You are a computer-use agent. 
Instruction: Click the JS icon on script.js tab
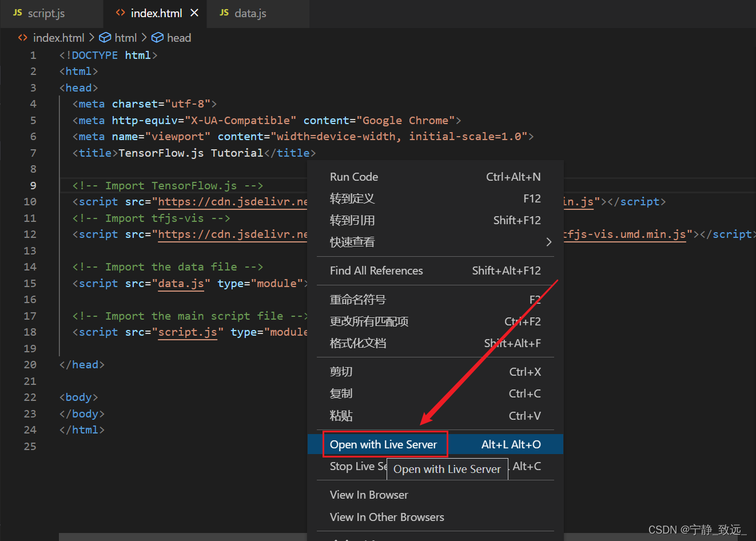17,13
